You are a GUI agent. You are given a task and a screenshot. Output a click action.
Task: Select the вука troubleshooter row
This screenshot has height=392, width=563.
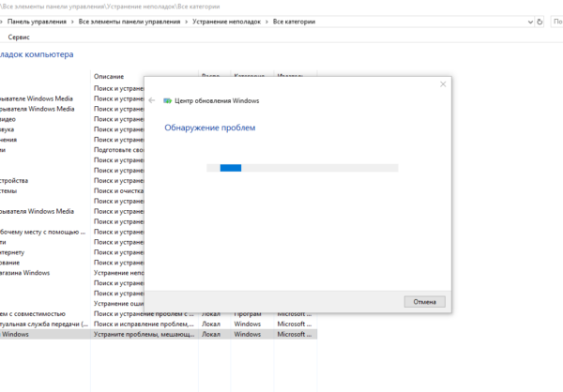[72, 129]
